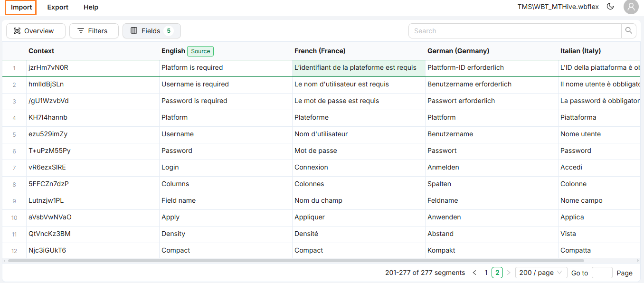Open the Import menu
This screenshot has width=644, height=283.
[21, 7]
